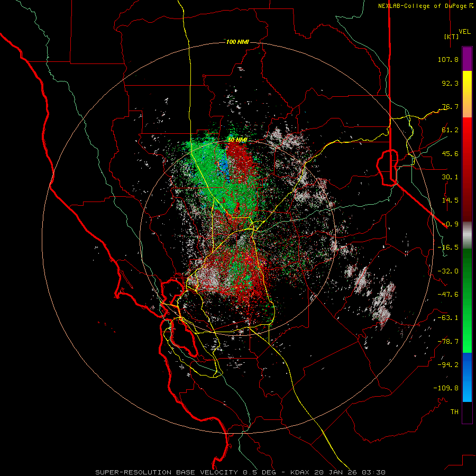
Task: Select the -94.2 velocity scale value
Action: coord(448,365)
